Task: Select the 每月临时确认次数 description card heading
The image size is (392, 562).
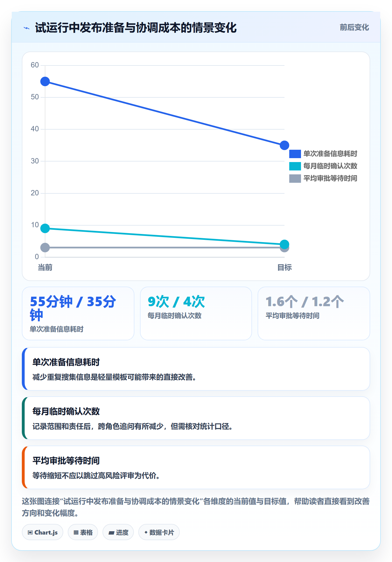Action: click(66, 411)
